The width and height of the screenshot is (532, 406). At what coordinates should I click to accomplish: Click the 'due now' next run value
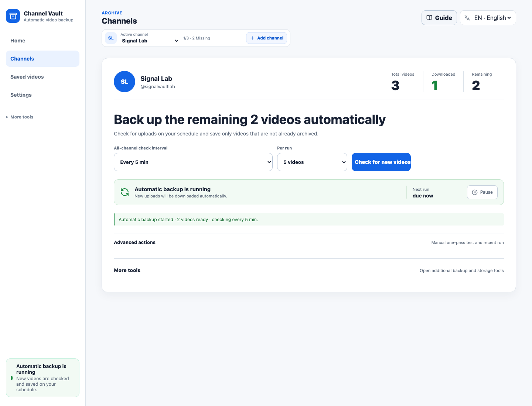tap(423, 196)
